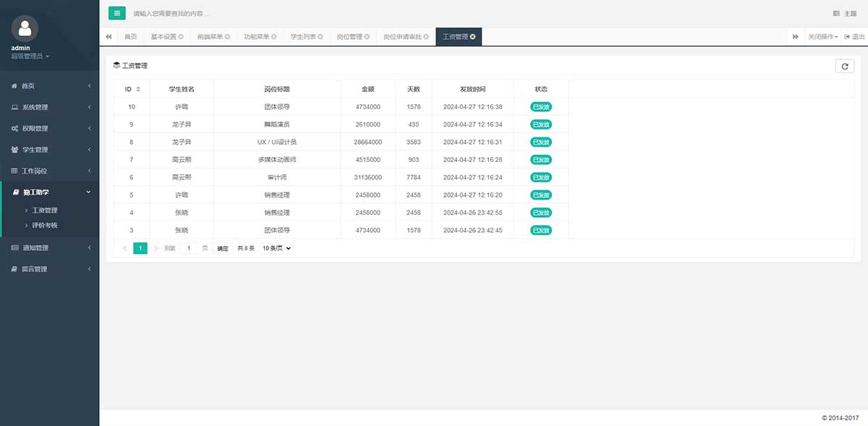
Task: Click the admin user avatar icon
Action: point(25,28)
